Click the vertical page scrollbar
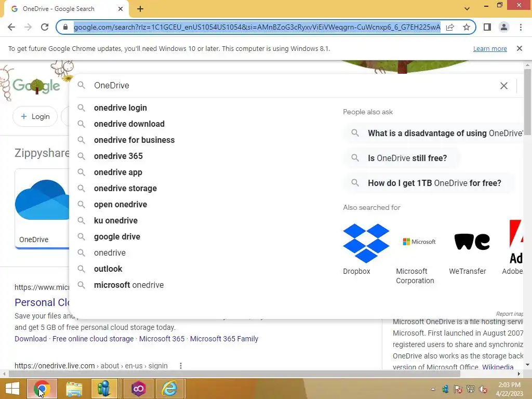 click(527, 102)
